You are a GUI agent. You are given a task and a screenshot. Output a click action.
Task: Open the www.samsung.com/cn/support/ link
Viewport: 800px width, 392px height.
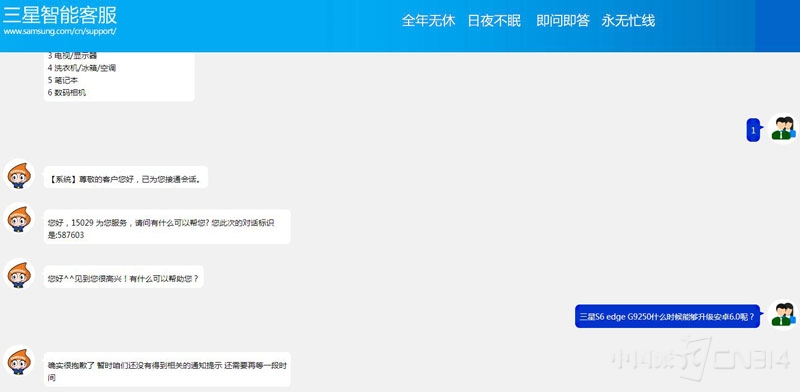tap(60, 31)
